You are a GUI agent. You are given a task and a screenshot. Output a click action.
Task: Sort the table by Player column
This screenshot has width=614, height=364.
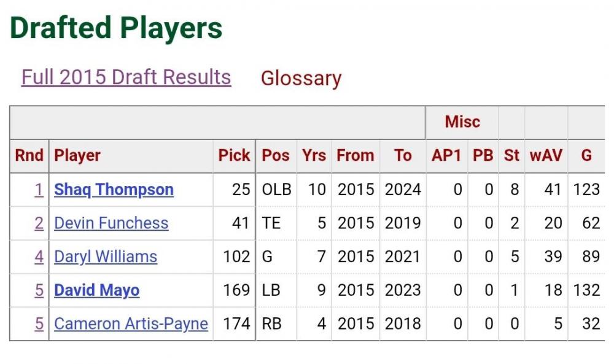77,156
